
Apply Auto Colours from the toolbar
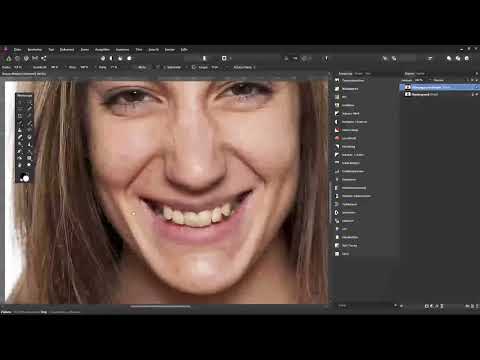[120, 58]
